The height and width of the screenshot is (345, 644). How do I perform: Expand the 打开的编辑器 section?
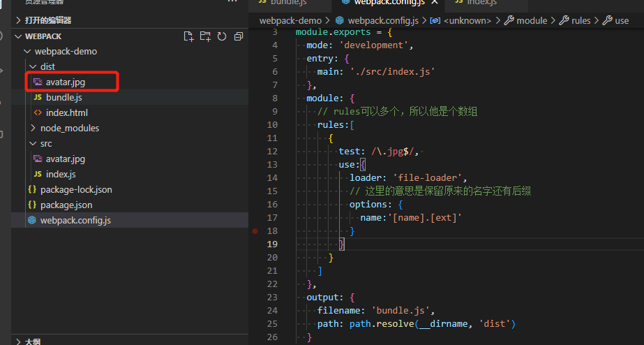click(x=131, y=20)
